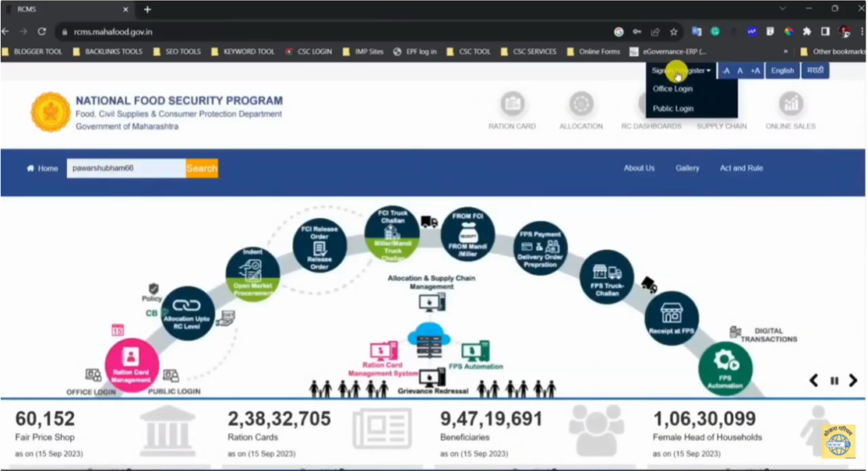Click the Online Sales chart icon
Image resolution: width=868 pixels, height=471 pixels.
790,105
